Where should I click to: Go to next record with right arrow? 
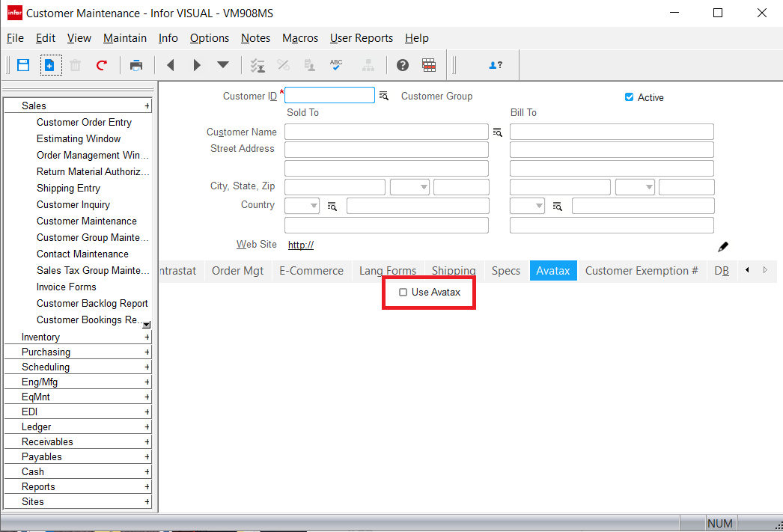tap(197, 65)
